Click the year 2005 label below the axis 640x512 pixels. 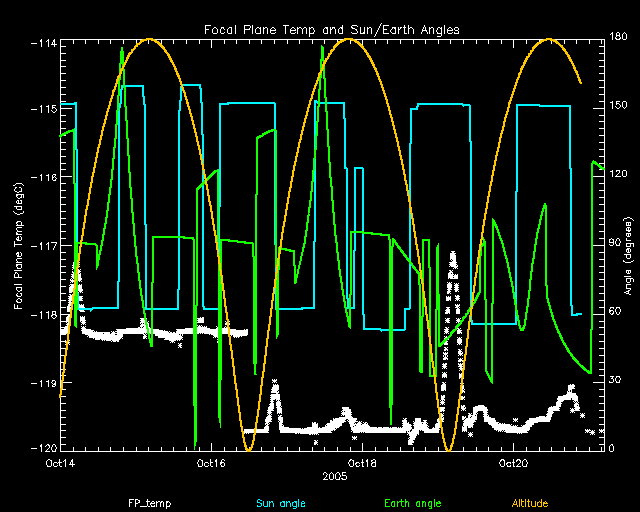(335, 478)
